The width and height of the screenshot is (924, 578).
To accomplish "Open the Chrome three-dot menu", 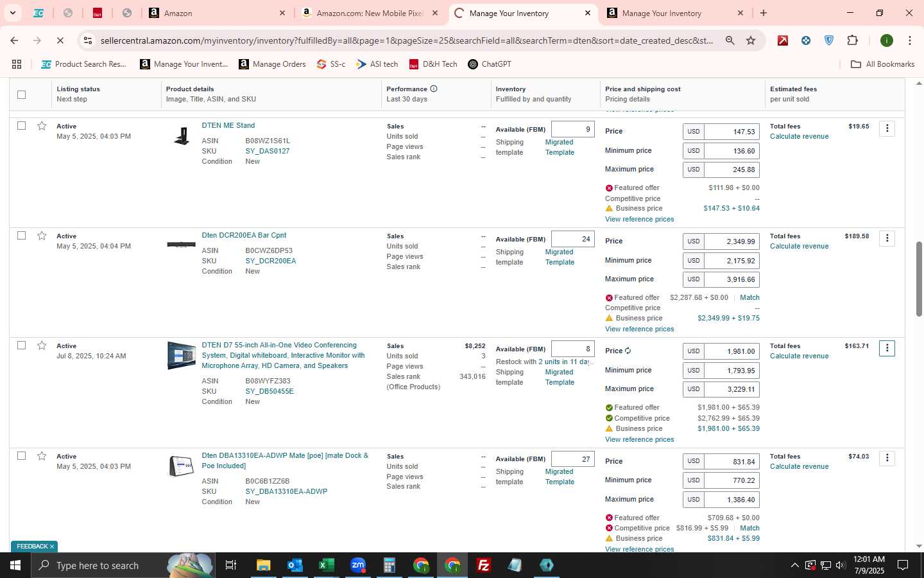I will 909,40.
